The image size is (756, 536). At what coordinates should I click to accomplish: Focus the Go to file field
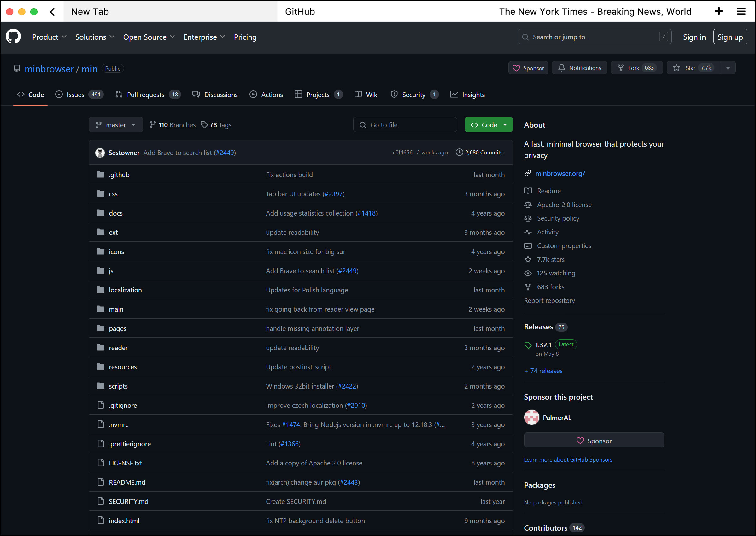[405, 125]
